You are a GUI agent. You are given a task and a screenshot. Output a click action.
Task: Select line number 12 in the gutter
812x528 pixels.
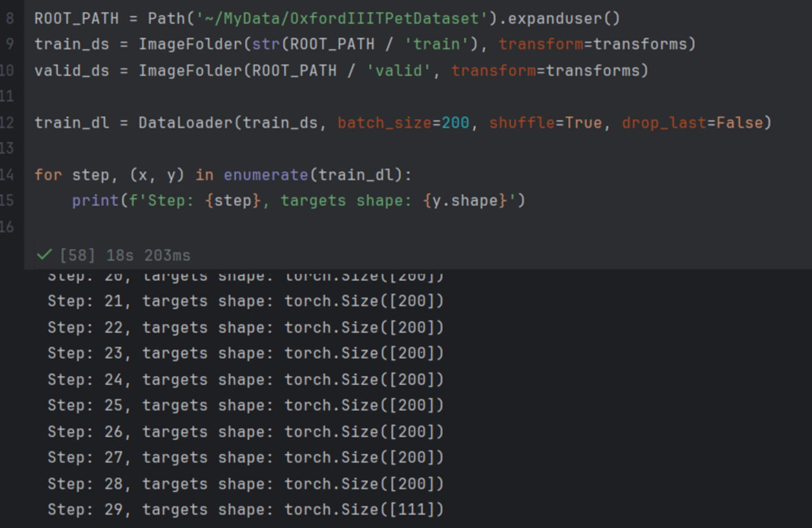point(9,123)
